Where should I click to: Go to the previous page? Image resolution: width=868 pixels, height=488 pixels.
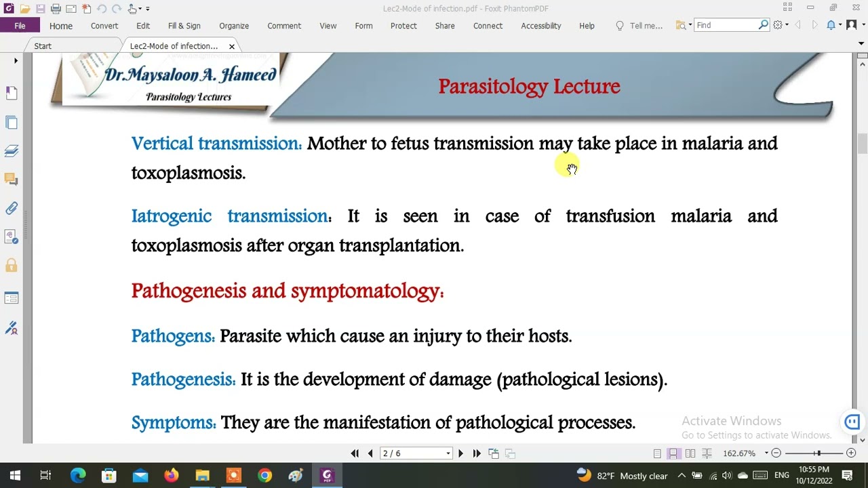pyautogui.click(x=370, y=453)
